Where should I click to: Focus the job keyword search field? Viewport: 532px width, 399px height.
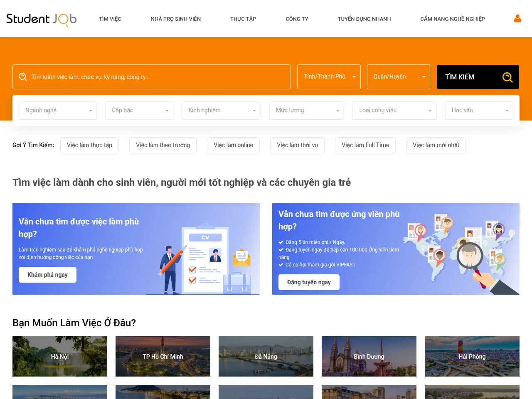pos(152,77)
